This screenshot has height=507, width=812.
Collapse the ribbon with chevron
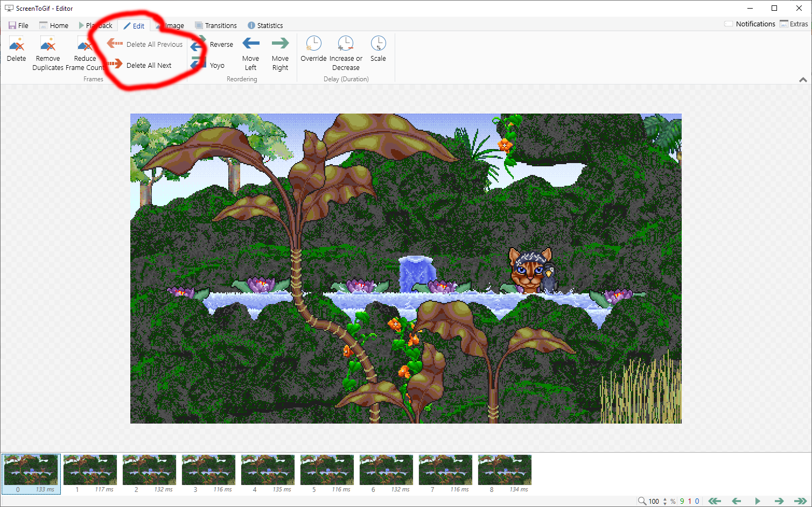[x=803, y=80]
